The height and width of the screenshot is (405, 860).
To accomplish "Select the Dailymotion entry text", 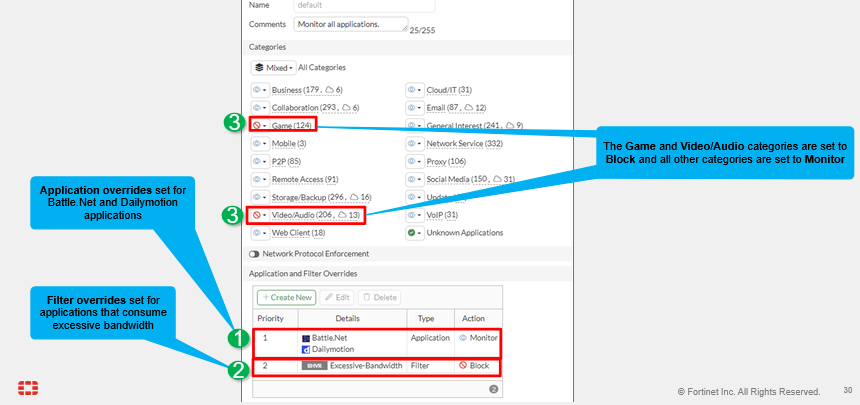I will coord(333,349).
